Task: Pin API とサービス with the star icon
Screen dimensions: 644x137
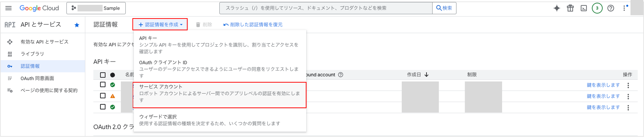Action: pos(77,25)
